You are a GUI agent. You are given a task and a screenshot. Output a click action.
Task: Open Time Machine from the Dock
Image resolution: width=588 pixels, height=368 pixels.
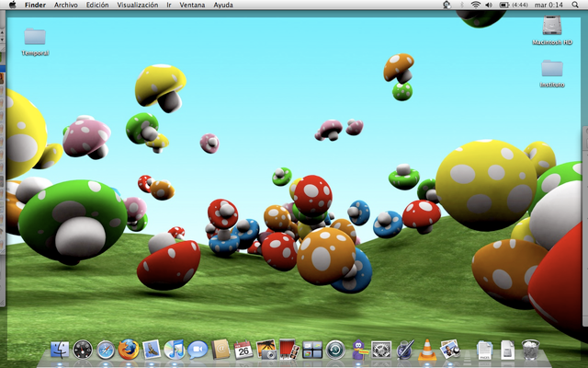click(335, 350)
